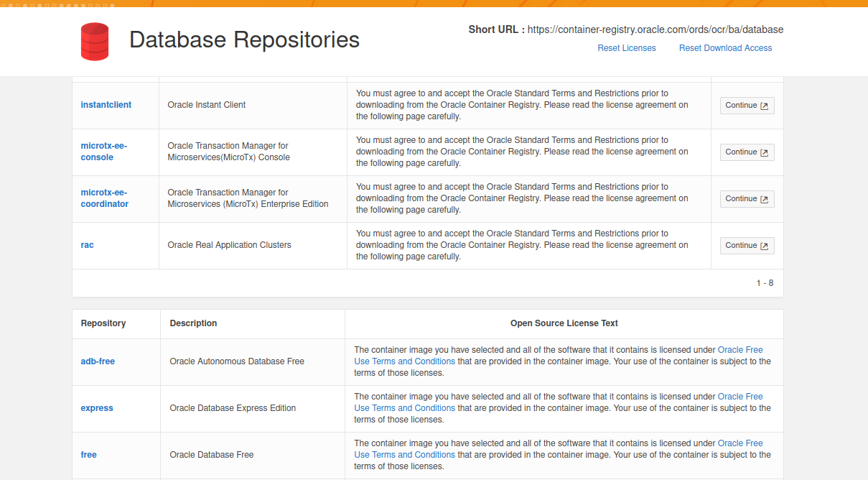Open the instantclient repository link

[106, 105]
